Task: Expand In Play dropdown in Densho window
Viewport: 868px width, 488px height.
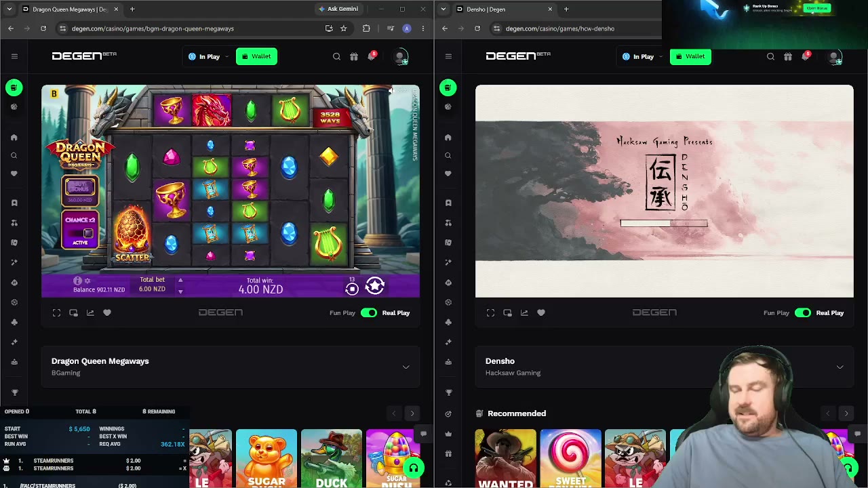Action: click(642, 56)
